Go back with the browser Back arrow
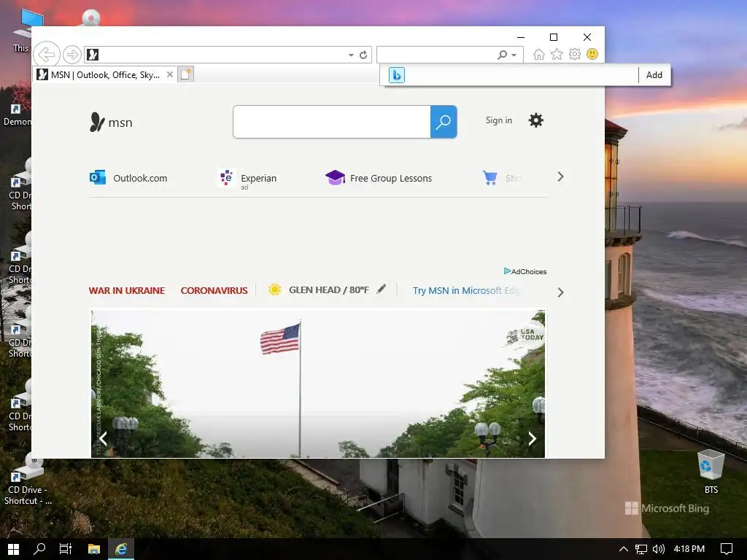 tap(47, 55)
